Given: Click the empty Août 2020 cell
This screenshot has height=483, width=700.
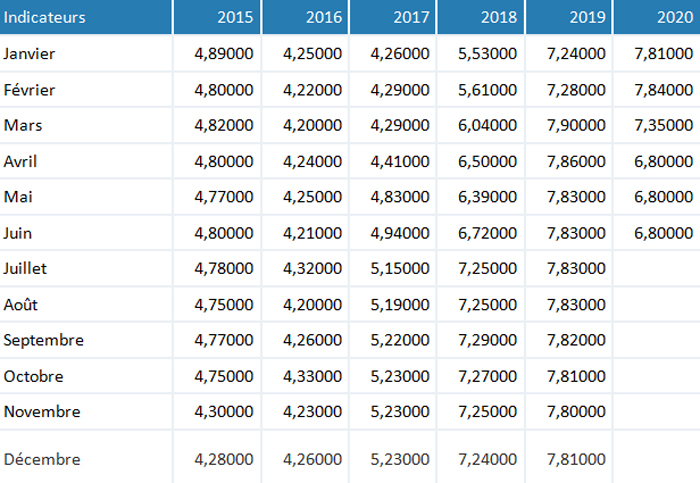Looking at the screenshot, I should pyautogui.click(x=657, y=304).
